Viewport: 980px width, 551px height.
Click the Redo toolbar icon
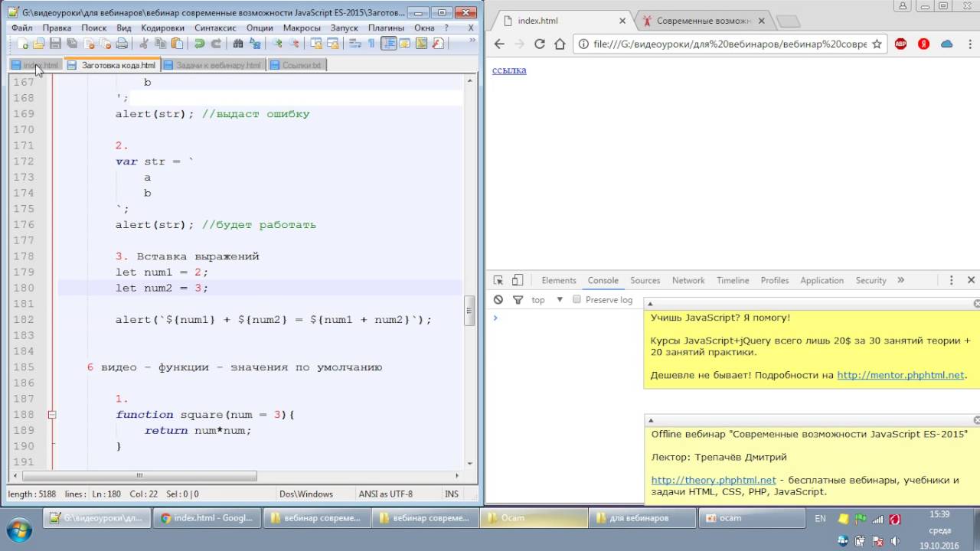216,44
